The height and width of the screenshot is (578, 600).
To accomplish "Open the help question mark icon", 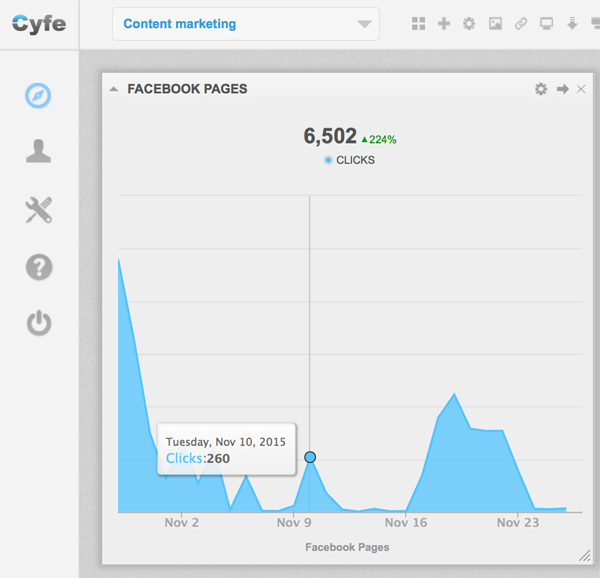I will coord(39,267).
